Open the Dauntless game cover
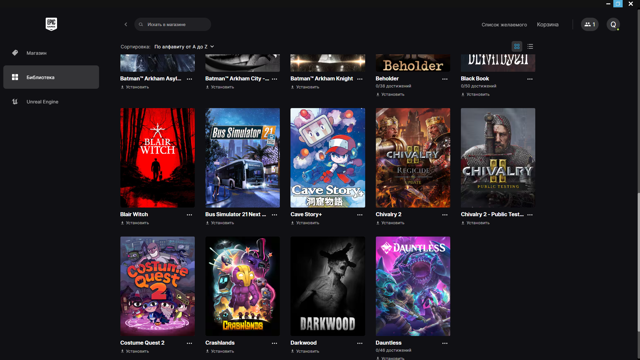Image resolution: width=640 pixels, height=360 pixels. (x=413, y=286)
